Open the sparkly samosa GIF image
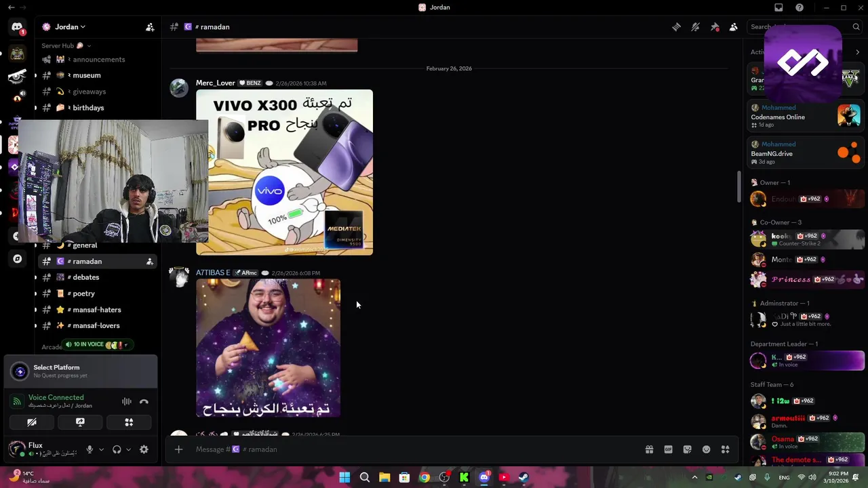 coord(268,348)
